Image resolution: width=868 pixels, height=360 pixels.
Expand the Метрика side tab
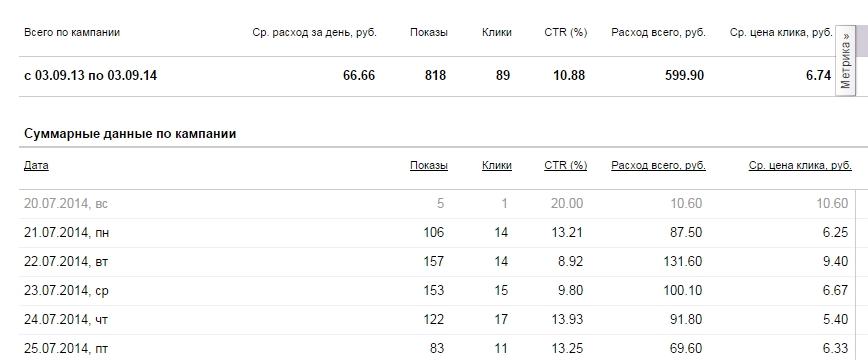(845, 60)
